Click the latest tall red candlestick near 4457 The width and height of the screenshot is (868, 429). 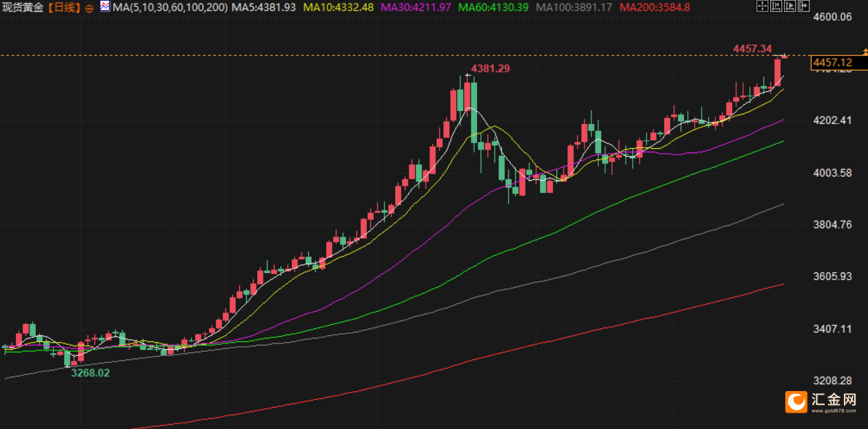778,72
